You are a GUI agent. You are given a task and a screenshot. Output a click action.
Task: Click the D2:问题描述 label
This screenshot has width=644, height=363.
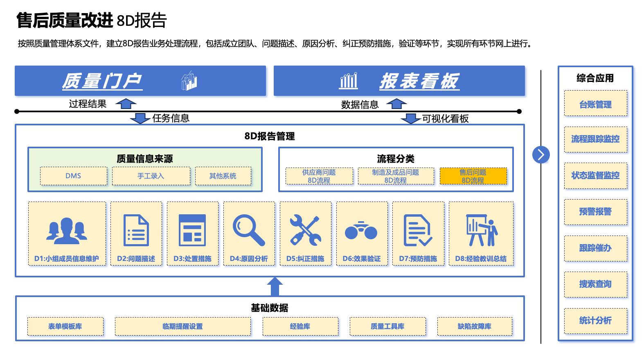(x=136, y=259)
